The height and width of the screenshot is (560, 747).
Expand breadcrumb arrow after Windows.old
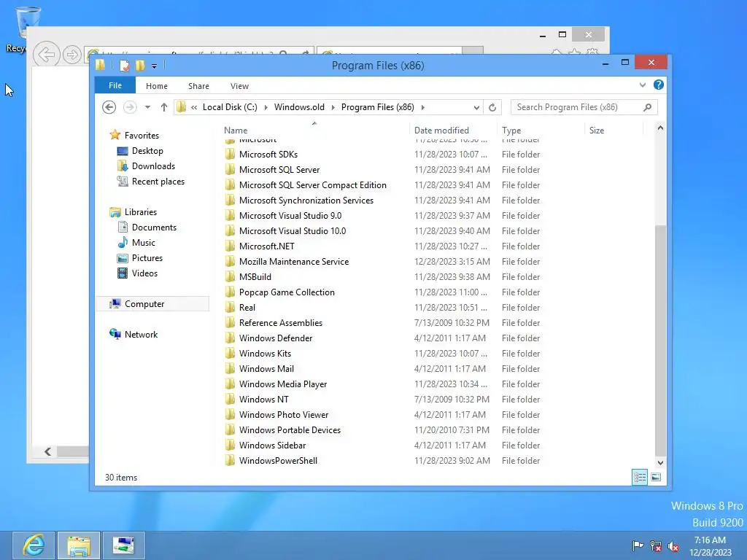coord(333,108)
